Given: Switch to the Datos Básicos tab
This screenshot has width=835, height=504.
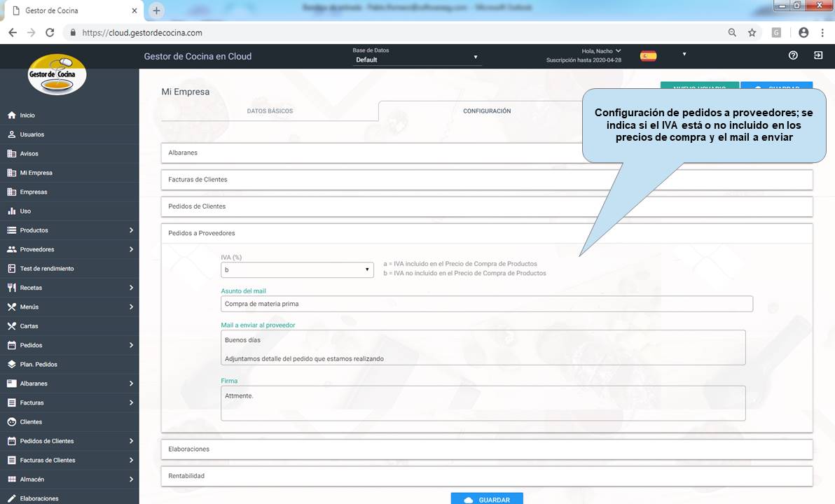Looking at the screenshot, I should [x=270, y=111].
